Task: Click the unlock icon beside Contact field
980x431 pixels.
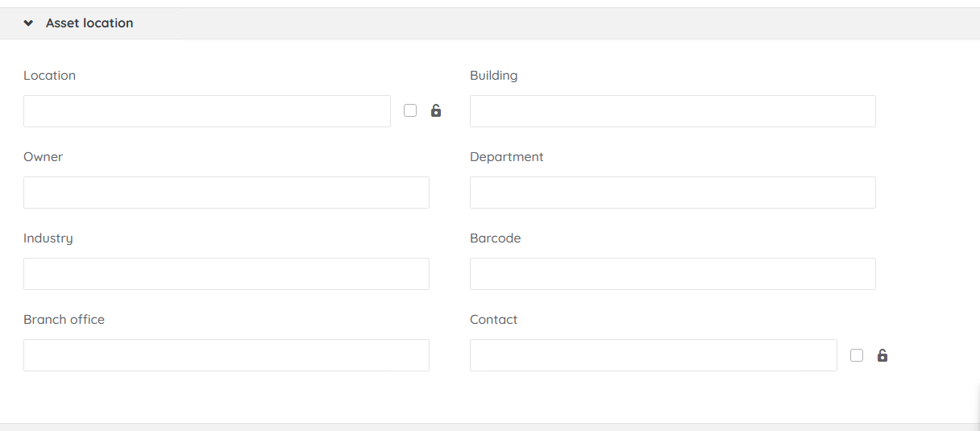Action: [x=882, y=355]
